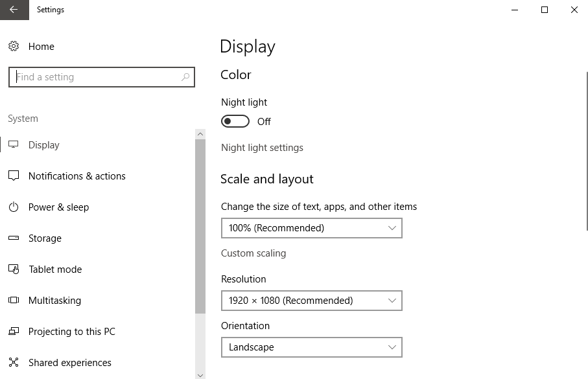588x379 pixels.
Task: Turn on the Night light toggle
Action: pyautogui.click(x=235, y=122)
